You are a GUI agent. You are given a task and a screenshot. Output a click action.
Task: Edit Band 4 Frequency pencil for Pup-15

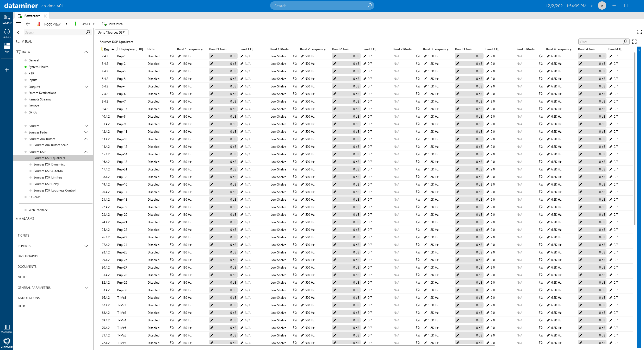point(548,109)
